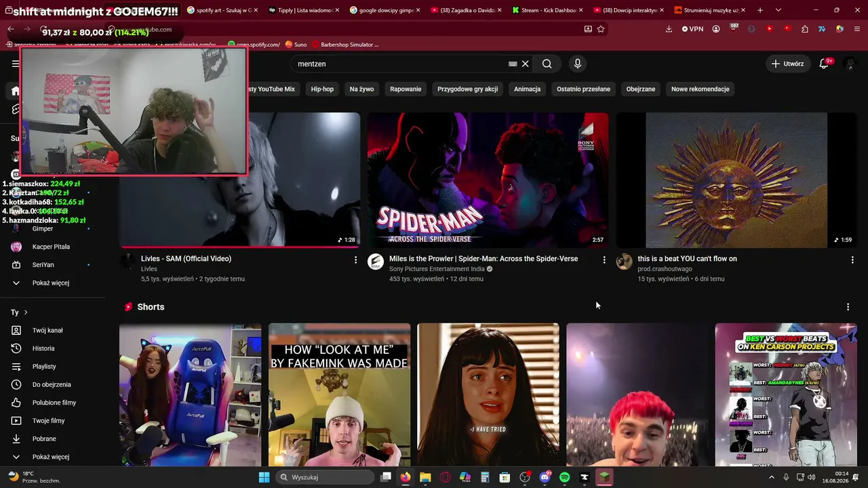Open the Do obejrzenia watch later list
This screenshot has width=868, height=488.
(52, 384)
